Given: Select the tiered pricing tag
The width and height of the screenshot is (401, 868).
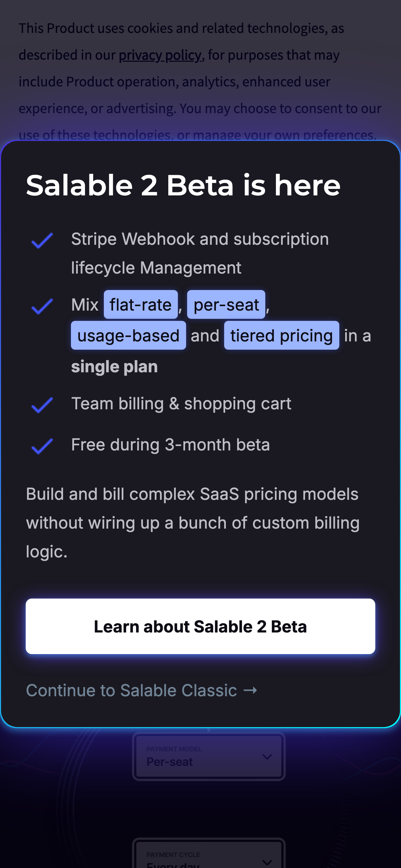Looking at the screenshot, I should click(281, 336).
